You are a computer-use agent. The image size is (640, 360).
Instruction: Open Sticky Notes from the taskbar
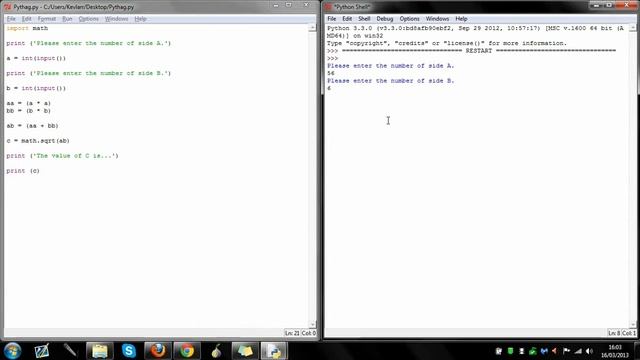point(245,351)
